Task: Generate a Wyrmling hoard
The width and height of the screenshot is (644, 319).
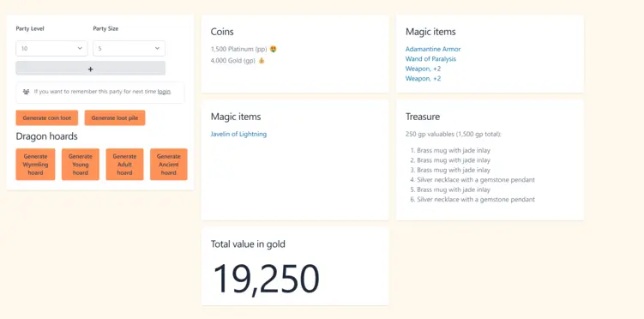Action: [x=35, y=165]
